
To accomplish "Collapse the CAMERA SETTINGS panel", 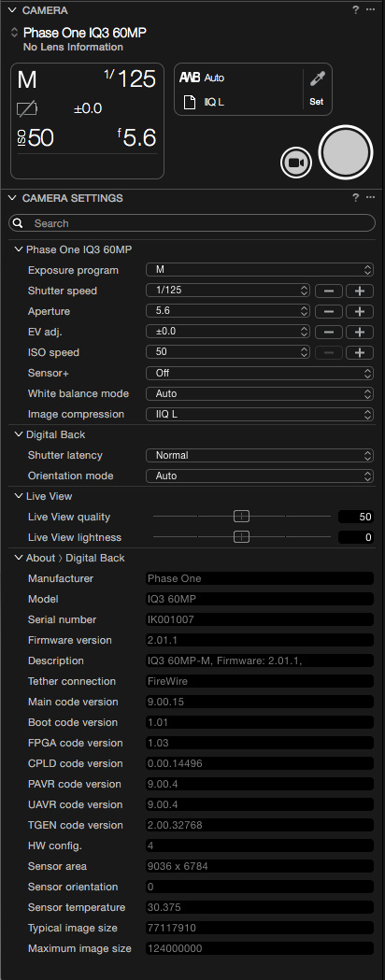I will (x=12, y=198).
